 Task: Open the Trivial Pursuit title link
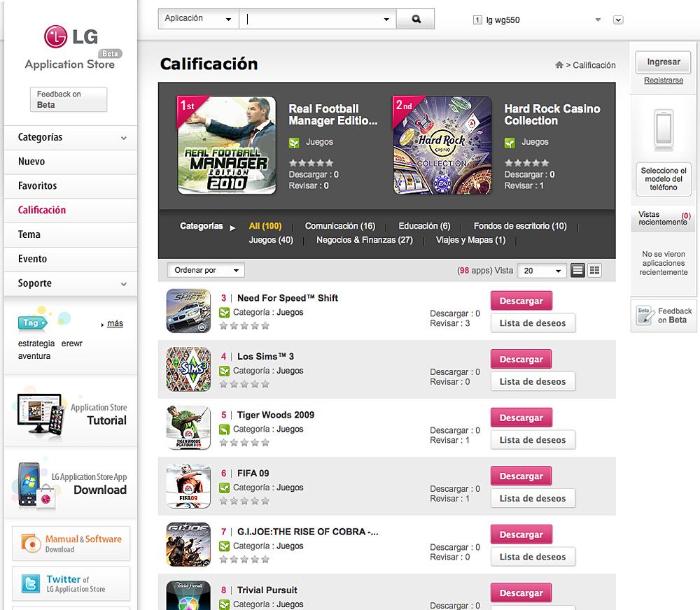267,590
